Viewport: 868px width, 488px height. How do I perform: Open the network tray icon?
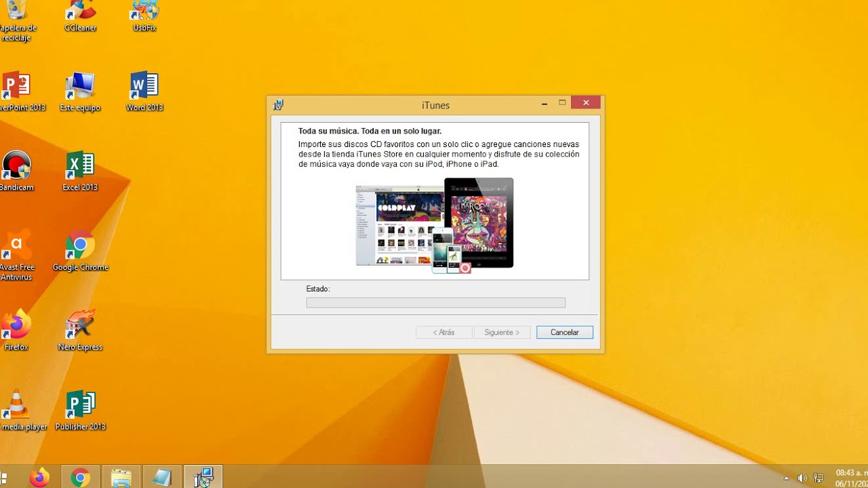pyautogui.click(x=819, y=478)
